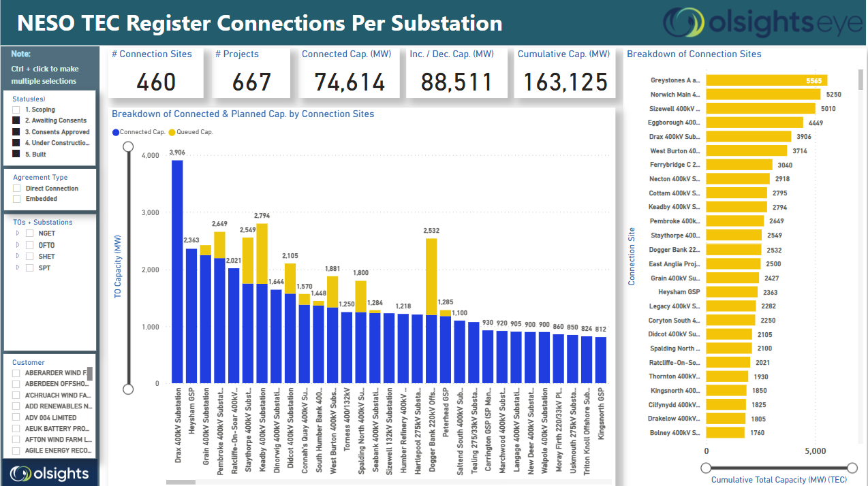This screenshot has width=868, height=486.
Task: Select customer AEUK BATTERY PRO… checkbox
Action: 16,429
